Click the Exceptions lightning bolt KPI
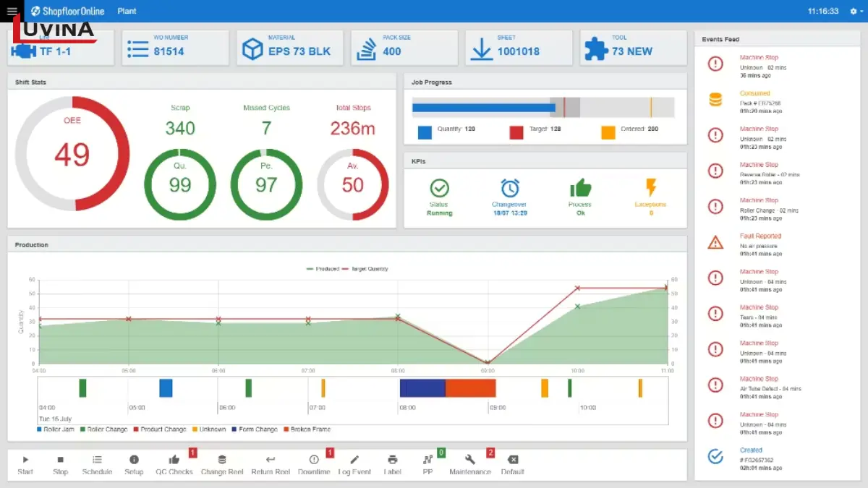 [x=650, y=187]
